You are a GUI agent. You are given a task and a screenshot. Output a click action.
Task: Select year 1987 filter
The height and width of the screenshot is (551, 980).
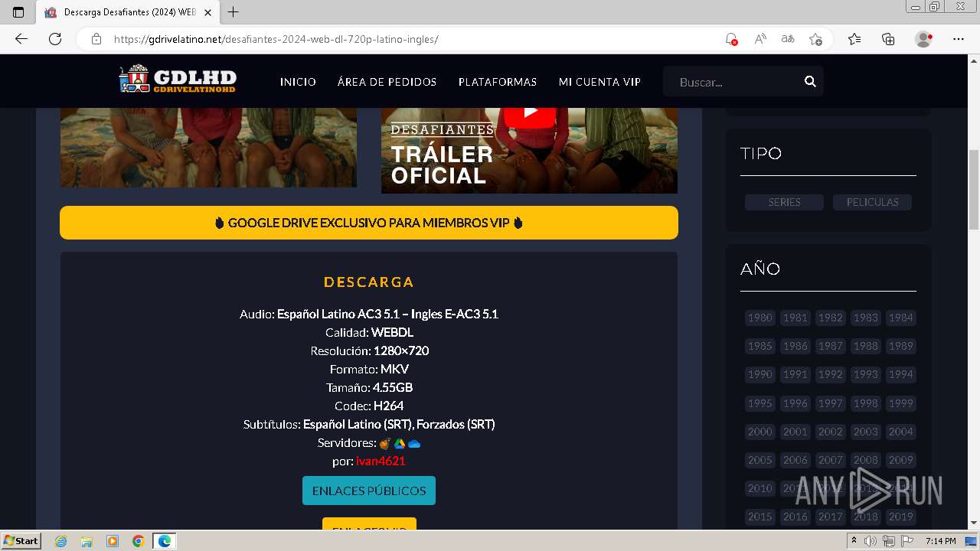coord(830,346)
